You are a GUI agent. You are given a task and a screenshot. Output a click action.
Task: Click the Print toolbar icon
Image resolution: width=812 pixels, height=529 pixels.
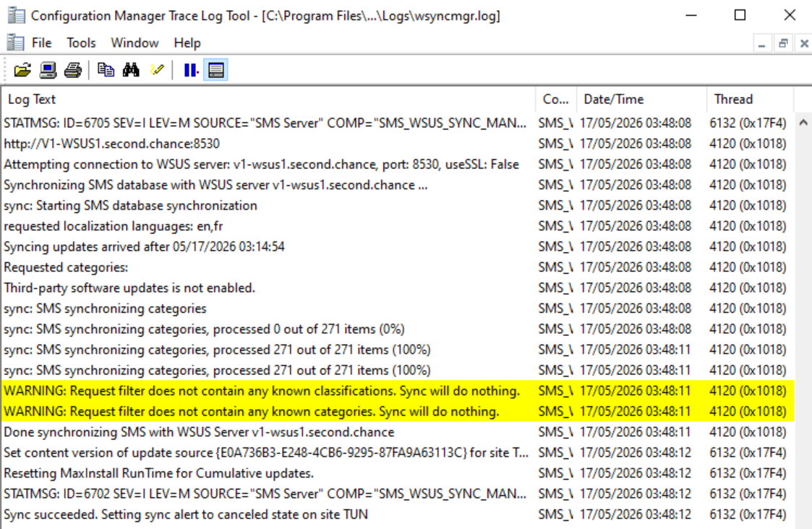coord(73,70)
